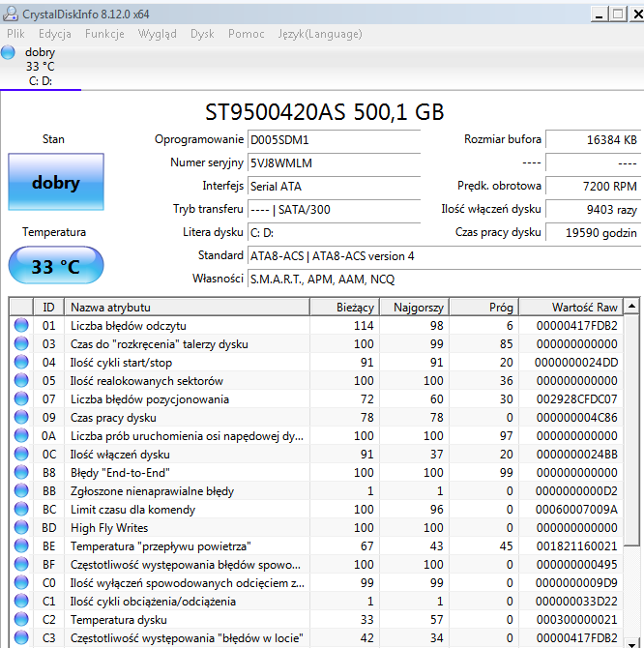644x648 pixels.
Task: Click CrystalDiskInfo title bar app icon
Action: pos(10,15)
